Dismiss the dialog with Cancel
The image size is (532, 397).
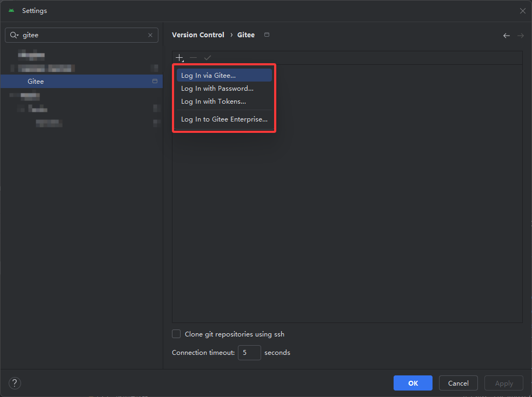(458, 383)
